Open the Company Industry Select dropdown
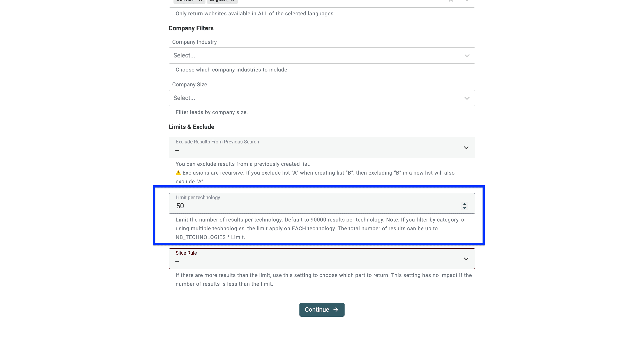This screenshot has height=350, width=644. 313,55
